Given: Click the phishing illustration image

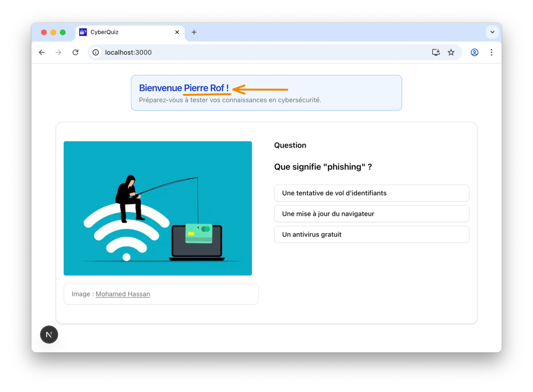Looking at the screenshot, I should [158, 208].
